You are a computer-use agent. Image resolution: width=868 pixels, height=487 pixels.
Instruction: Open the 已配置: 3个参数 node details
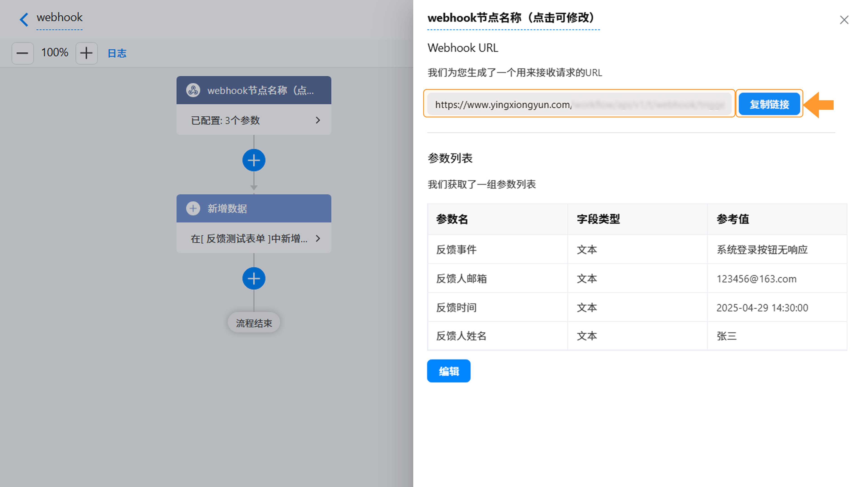[x=254, y=120]
